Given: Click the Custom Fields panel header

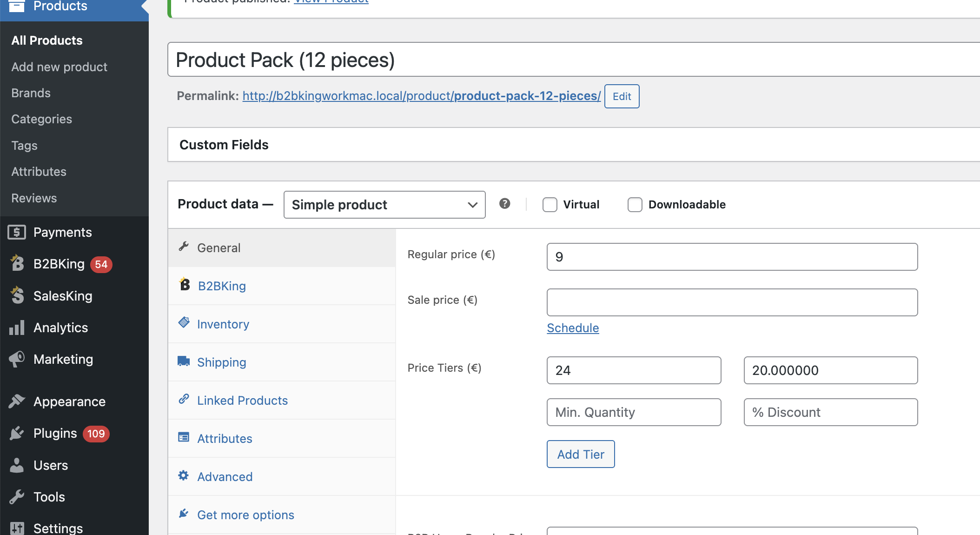Looking at the screenshot, I should point(574,145).
